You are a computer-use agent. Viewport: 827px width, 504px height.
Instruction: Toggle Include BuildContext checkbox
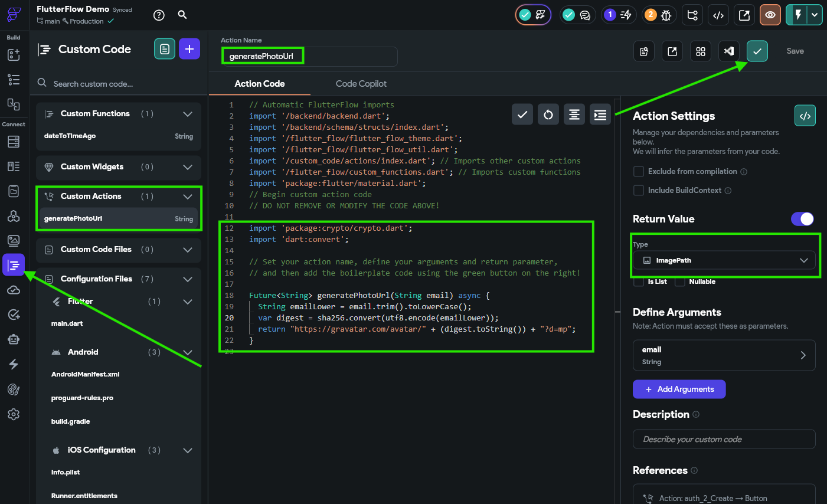point(638,190)
